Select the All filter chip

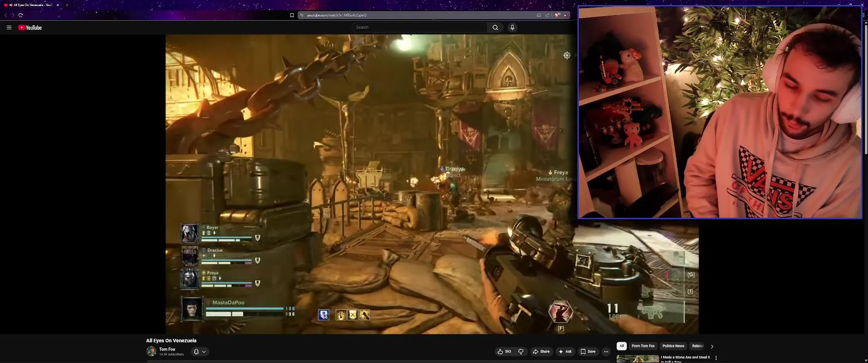pos(622,346)
